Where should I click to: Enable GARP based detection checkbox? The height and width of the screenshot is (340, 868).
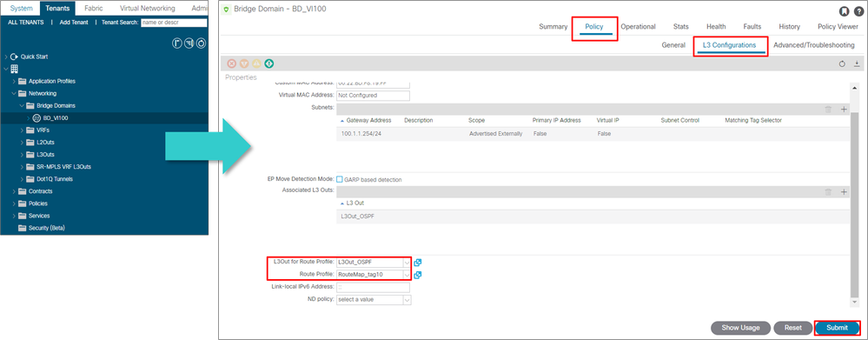coord(340,179)
